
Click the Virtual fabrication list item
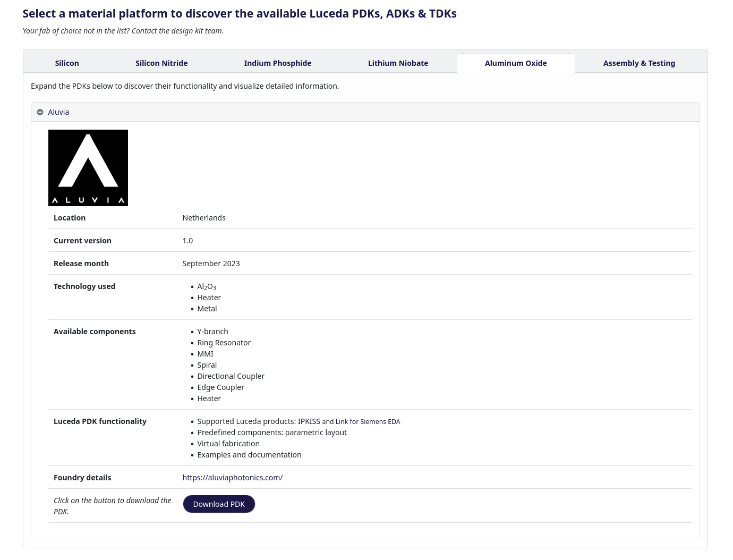tap(228, 444)
